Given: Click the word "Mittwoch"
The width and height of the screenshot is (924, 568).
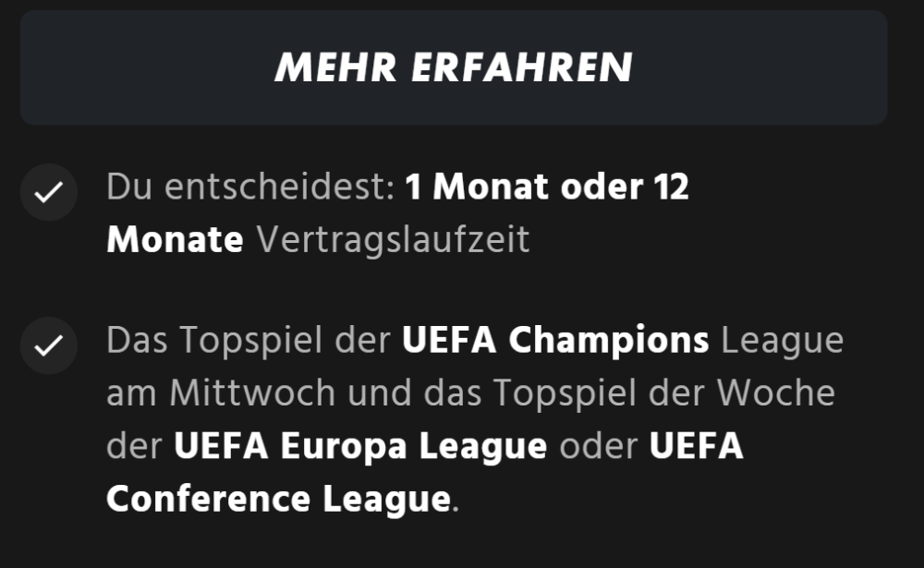Looking at the screenshot, I should click(251, 393).
